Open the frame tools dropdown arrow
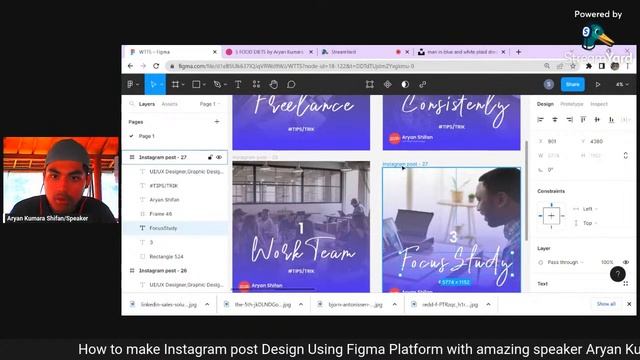640x360 pixels. click(183, 84)
